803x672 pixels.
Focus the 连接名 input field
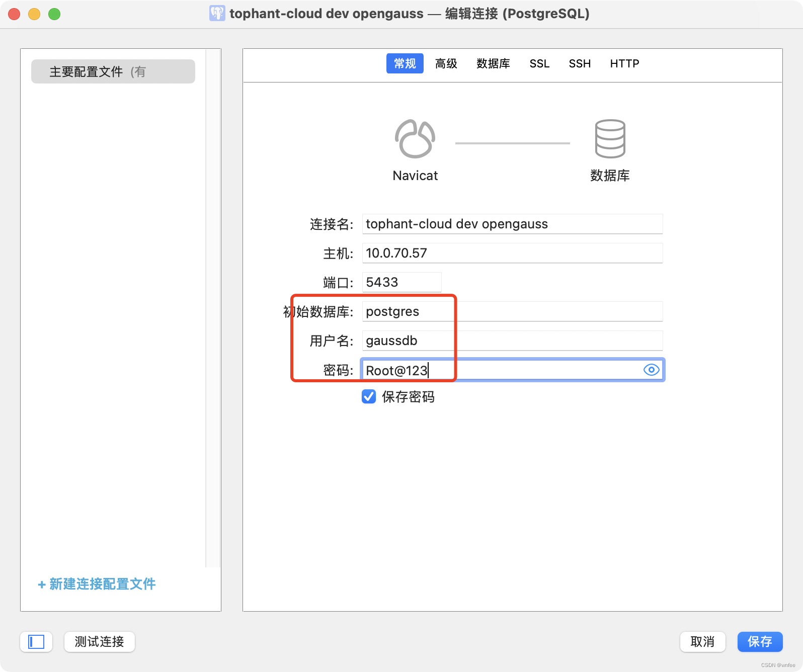[x=512, y=224]
